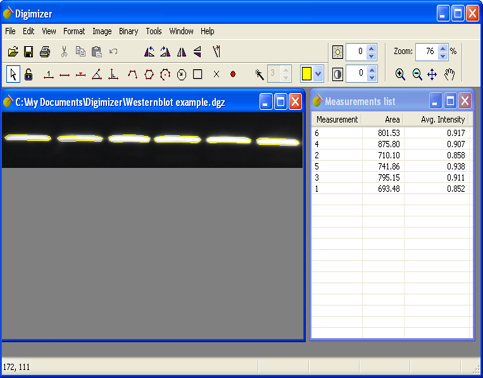483x378 pixels.
Task: Sort by Measurement column header
Action: (337, 120)
